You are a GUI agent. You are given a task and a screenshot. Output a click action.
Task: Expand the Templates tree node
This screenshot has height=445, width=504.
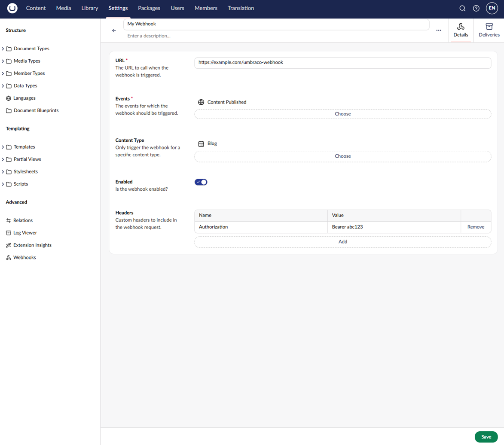click(3, 147)
